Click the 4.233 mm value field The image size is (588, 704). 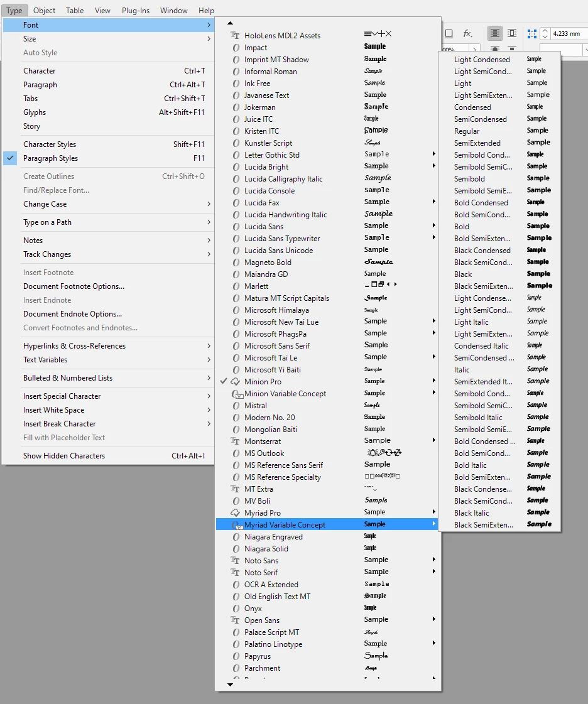[569, 34]
